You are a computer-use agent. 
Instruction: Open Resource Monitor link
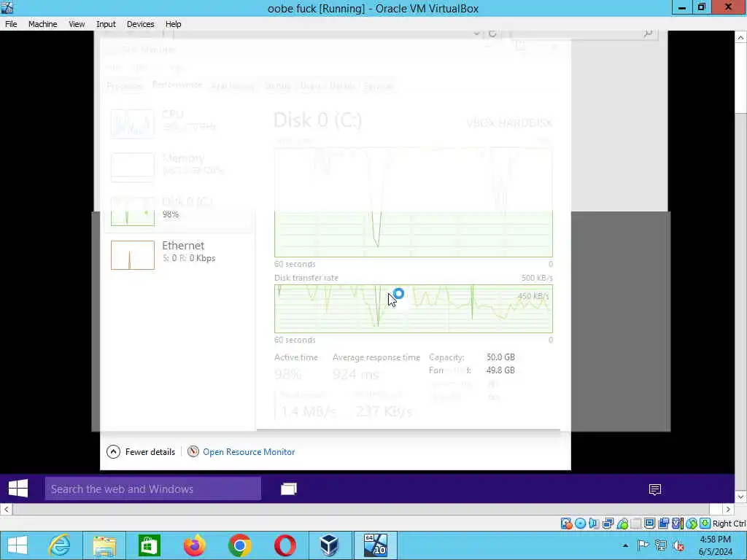[x=249, y=452]
